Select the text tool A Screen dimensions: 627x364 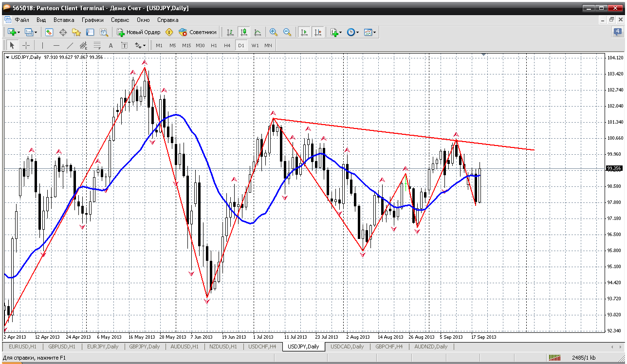click(x=111, y=45)
